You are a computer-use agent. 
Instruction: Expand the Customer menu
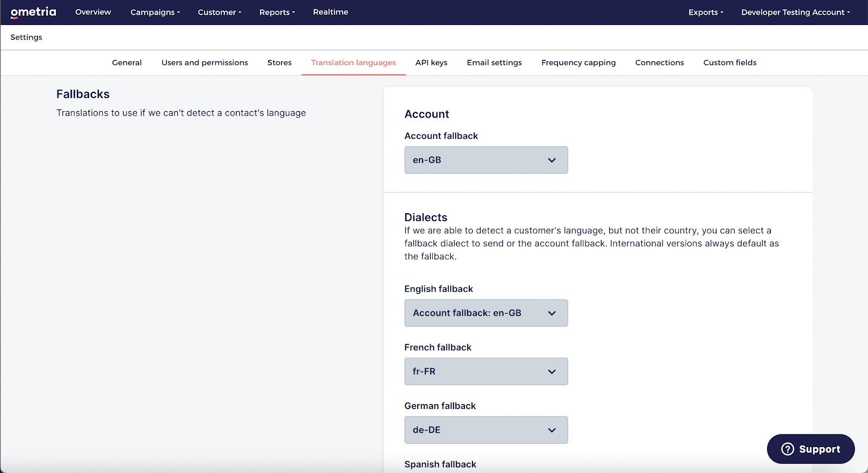[x=219, y=12]
